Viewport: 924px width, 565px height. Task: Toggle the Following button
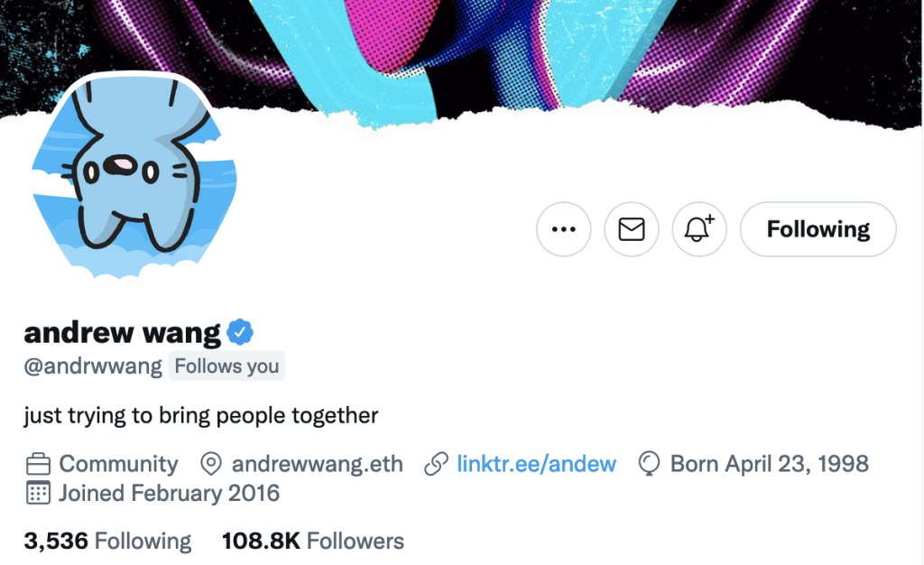coord(818,230)
